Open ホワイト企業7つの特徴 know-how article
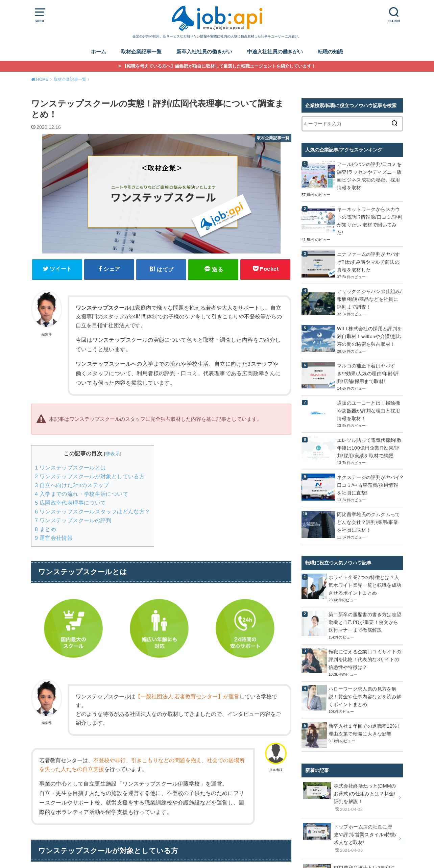 coord(365,585)
